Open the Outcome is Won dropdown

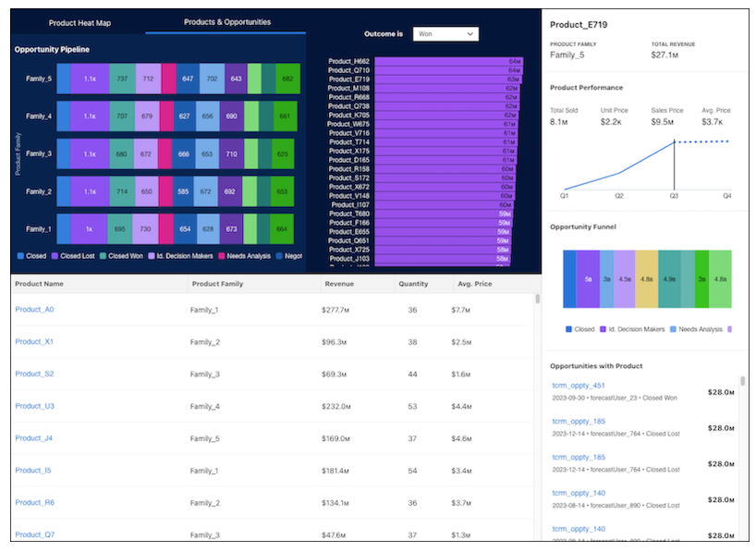[445, 34]
